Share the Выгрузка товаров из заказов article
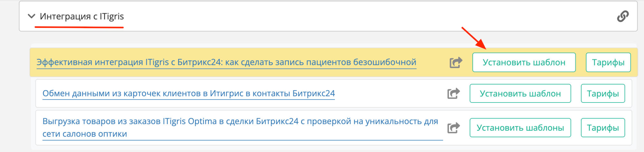This screenshot has height=152, width=644. (453, 128)
